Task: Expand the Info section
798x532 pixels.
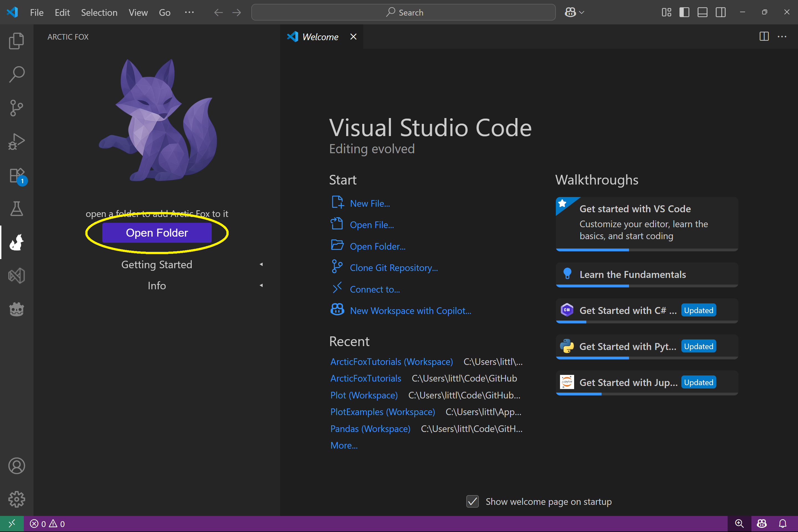Action: (x=157, y=286)
